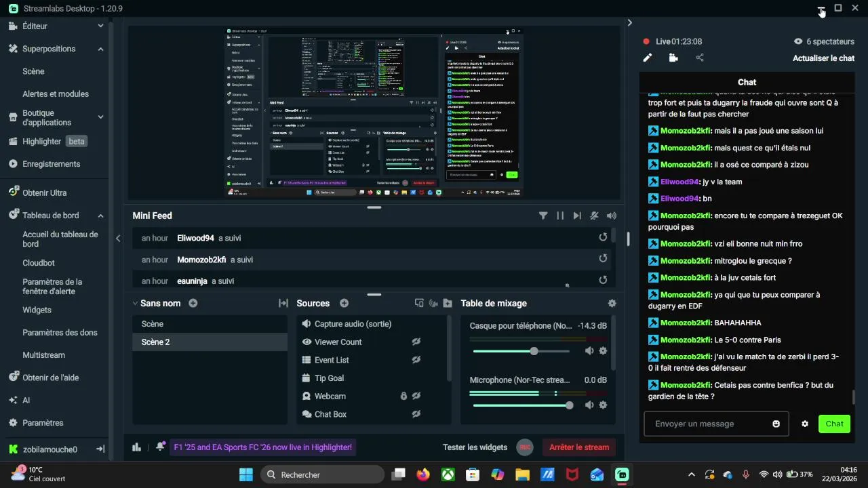This screenshot has width=868, height=488.
Task: Open Firefox from the taskbar
Action: pyautogui.click(x=423, y=474)
